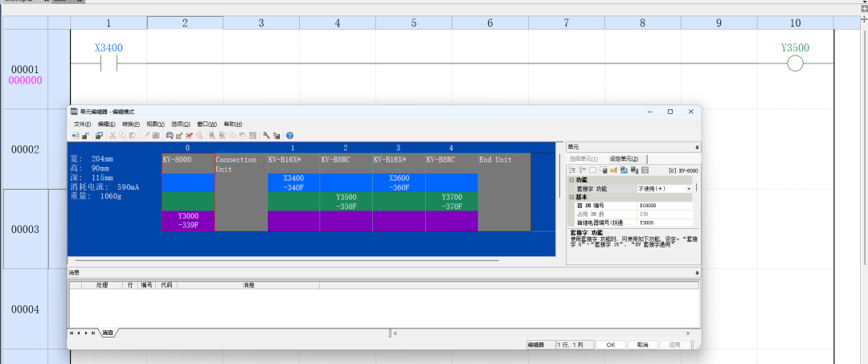Collapse the 基本 property group
The height and width of the screenshot is (364, 868).
pos(571,197)
